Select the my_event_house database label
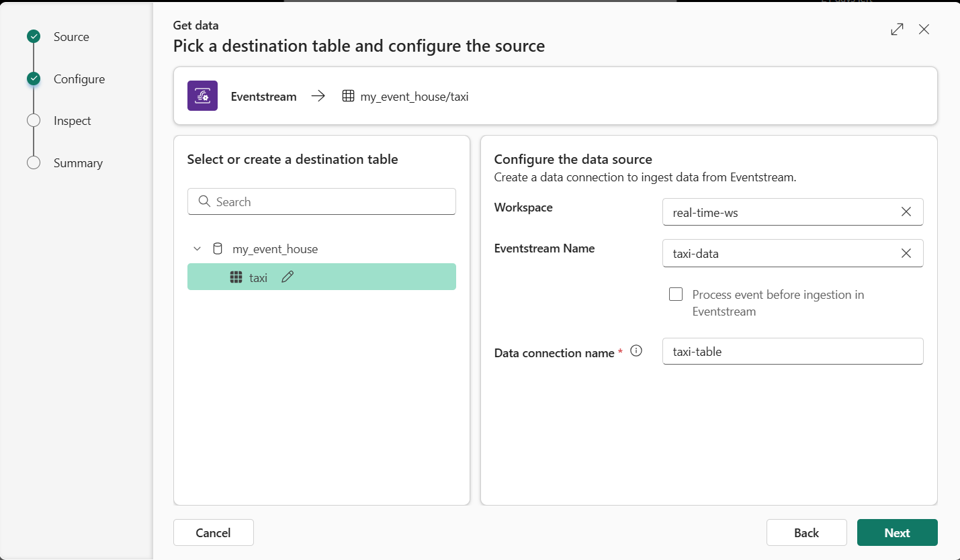Image resolution: width=960 pixels, height=560 pixels. tap(275, 249)
